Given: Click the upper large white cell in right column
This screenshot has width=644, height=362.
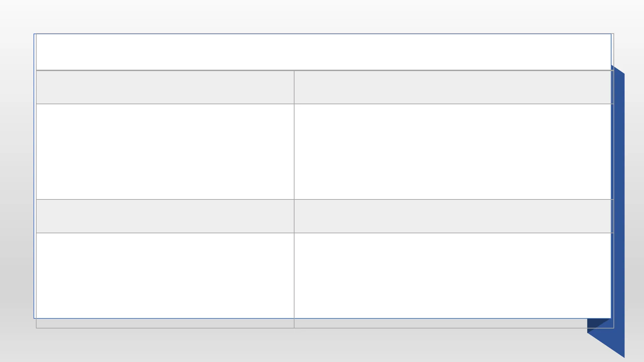Looking at the screenshot, I should 453,152.
